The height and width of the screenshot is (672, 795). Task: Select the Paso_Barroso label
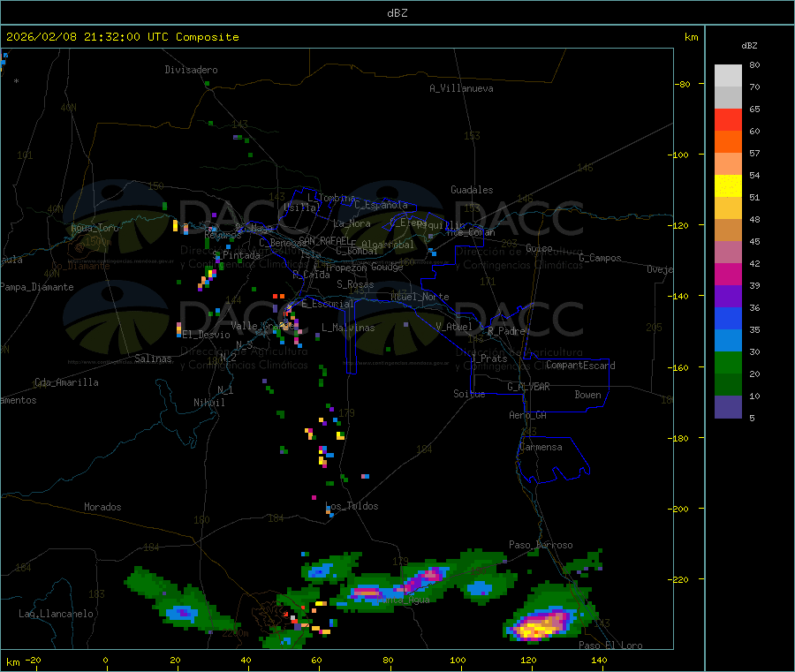tap(541, 545)
